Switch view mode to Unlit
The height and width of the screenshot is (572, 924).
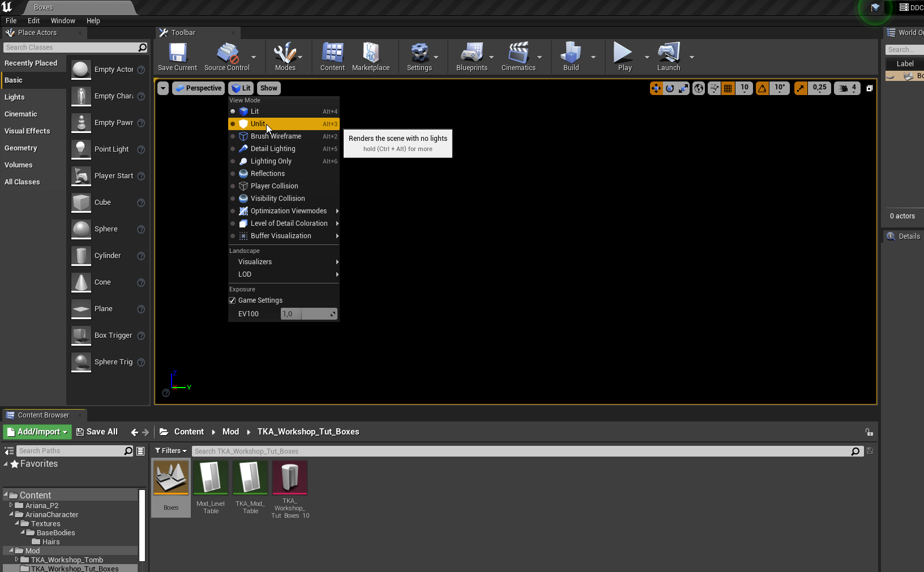pyautogui.click(x=284, y=124)
